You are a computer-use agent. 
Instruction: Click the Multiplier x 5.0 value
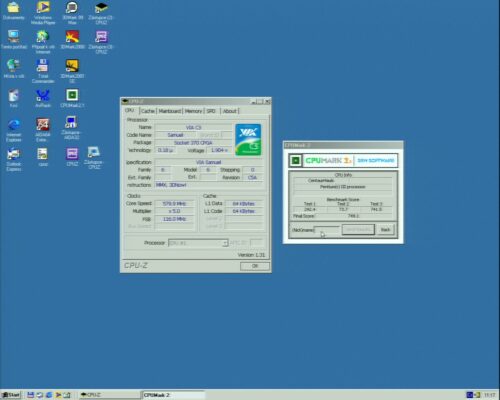point(174,211)
